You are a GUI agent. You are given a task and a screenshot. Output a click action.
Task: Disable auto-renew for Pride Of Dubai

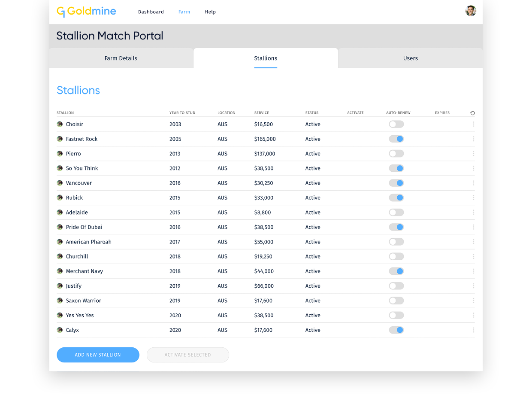coord(396,227)
